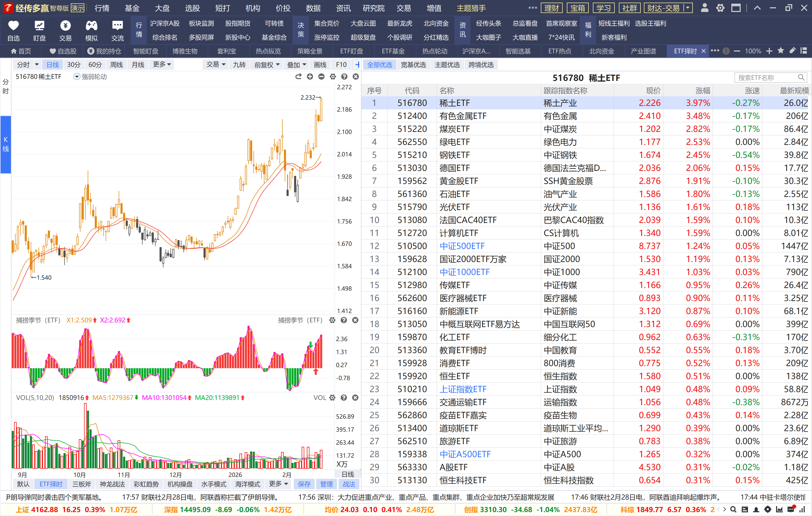This screenshot has width=812, height=516.
Task: Click the VOL panel help icon
Action: [344, 398]
